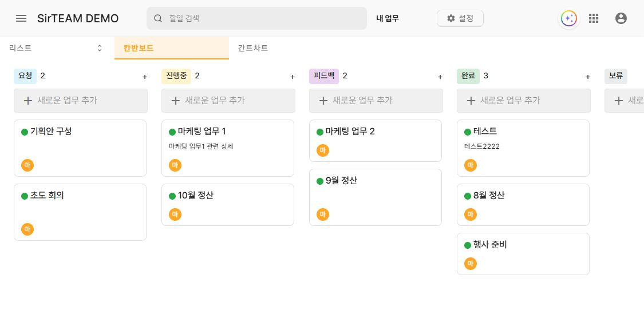Click the plus icon in 진행중 column header
This screenshot has height=326, width=644.
tap(293, 77)
